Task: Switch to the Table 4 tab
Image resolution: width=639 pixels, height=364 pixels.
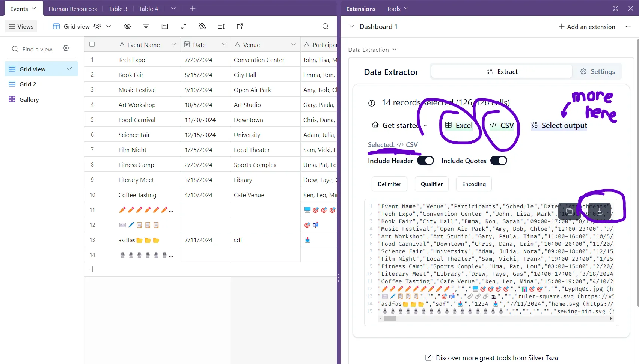Action: click(149, 8)
